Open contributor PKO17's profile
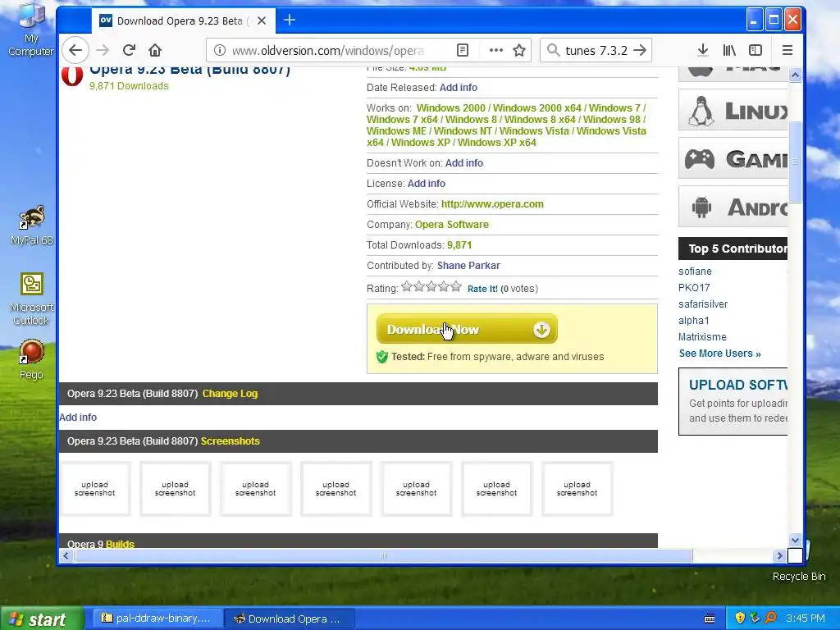 coord(694,288)
